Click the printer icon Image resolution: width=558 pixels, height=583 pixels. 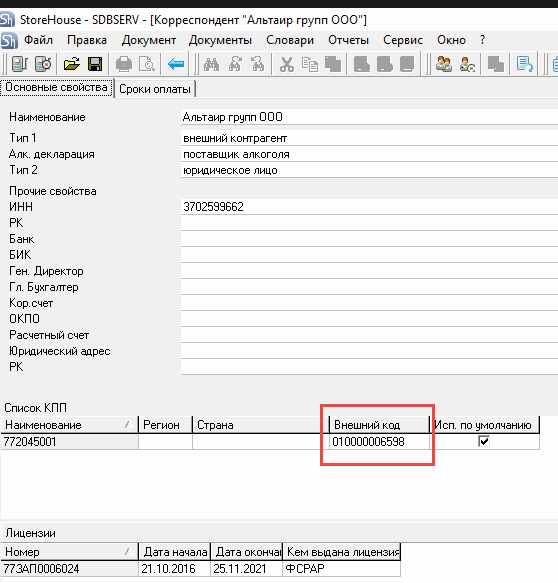pyautogui.click(x=124, y=64)
